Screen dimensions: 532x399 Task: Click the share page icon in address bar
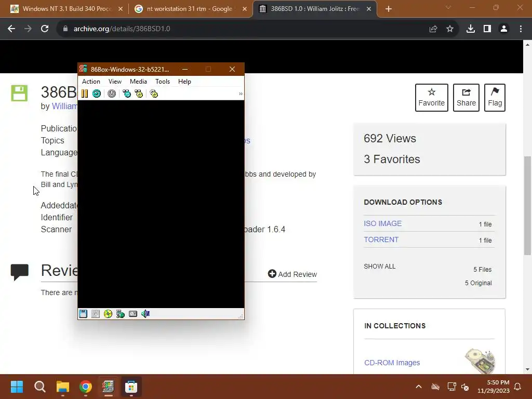click(x=433, y=29)
